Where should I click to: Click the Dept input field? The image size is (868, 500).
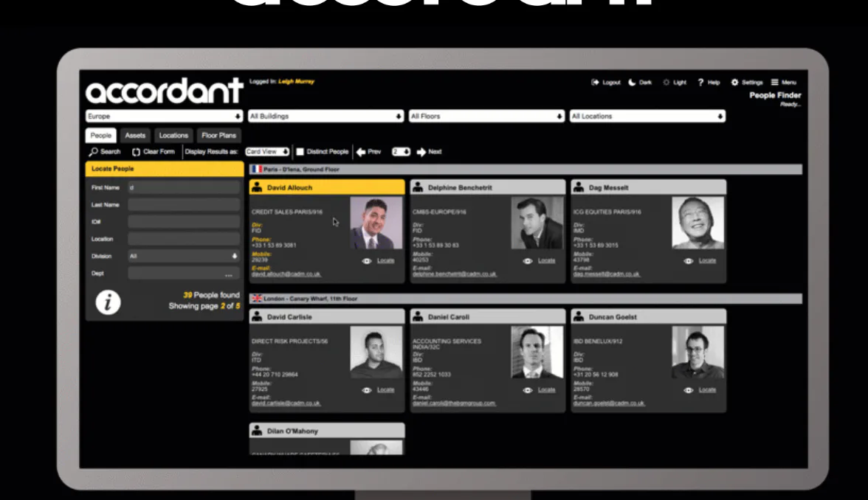point(184,273)
